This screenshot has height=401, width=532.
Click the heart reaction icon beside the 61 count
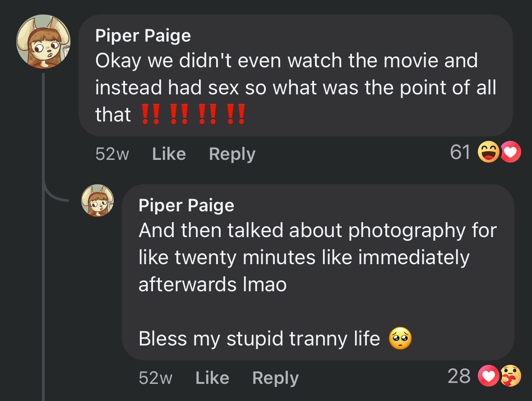pos(510,153)
